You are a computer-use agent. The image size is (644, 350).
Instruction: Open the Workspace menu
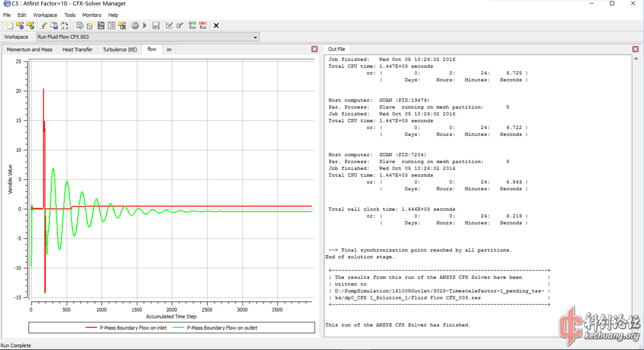coord(45,15)
